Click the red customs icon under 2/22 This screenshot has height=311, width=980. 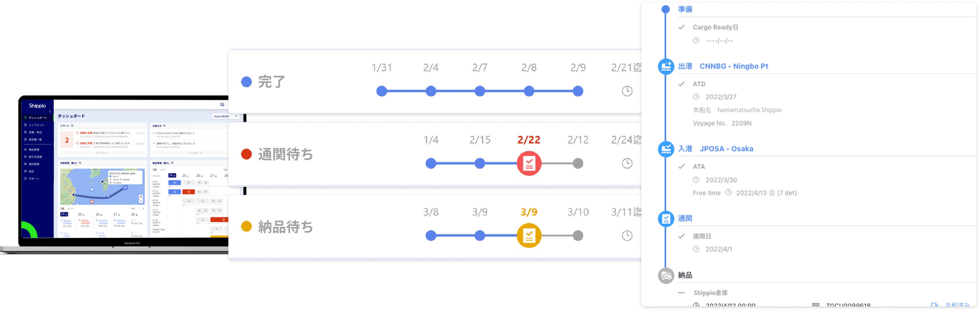pos(529,163)
